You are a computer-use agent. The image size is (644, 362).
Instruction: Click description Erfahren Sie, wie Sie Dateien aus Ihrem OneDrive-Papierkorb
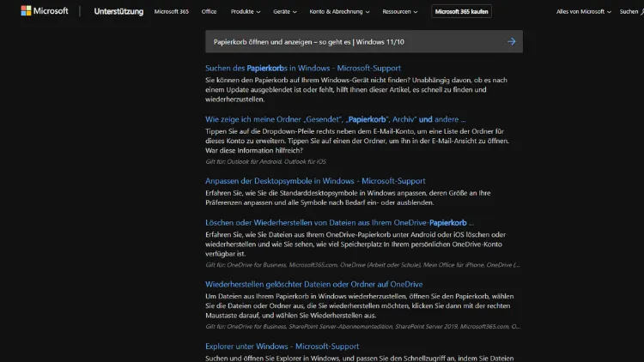355,244
